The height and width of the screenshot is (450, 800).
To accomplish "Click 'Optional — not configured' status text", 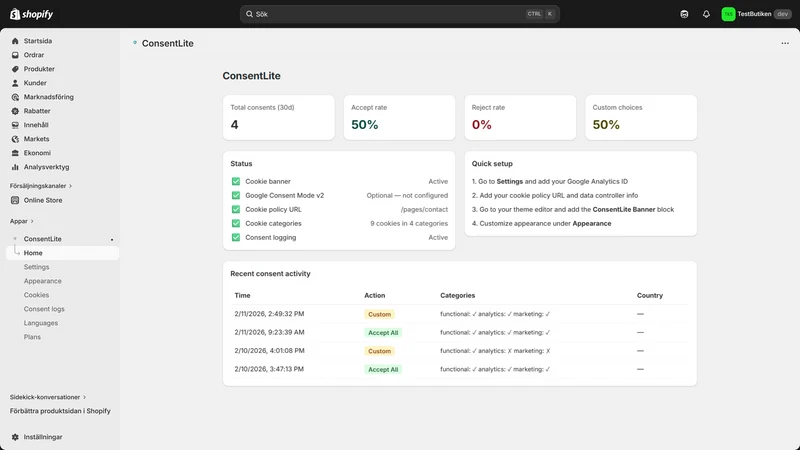I will 407,195.
